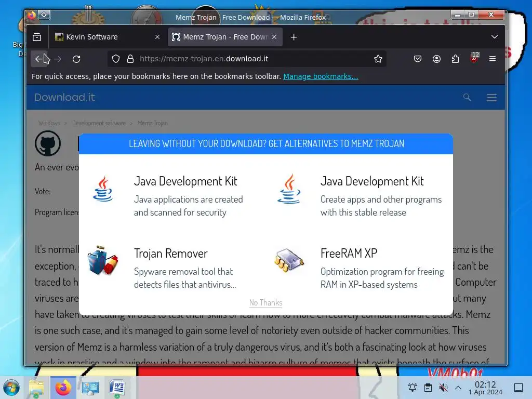Click the Trojan Remover dynamite icon
The image size is (532, 399).
tap(103, 261)
